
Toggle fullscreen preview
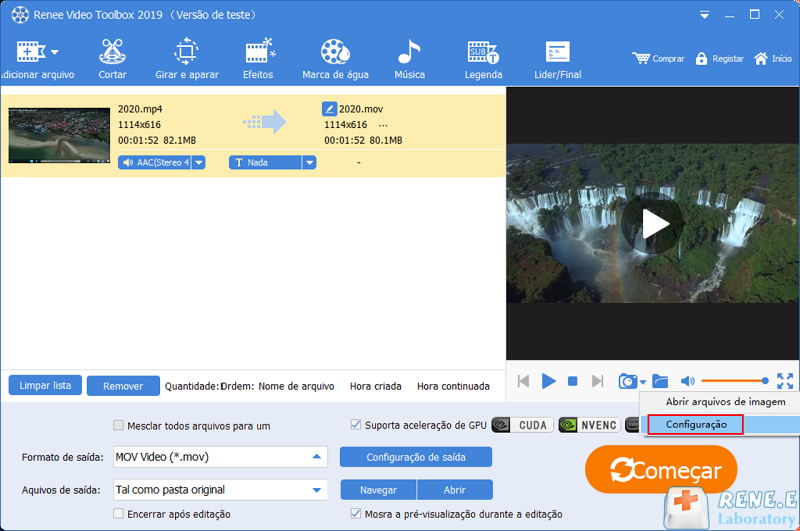coord(785,381)
